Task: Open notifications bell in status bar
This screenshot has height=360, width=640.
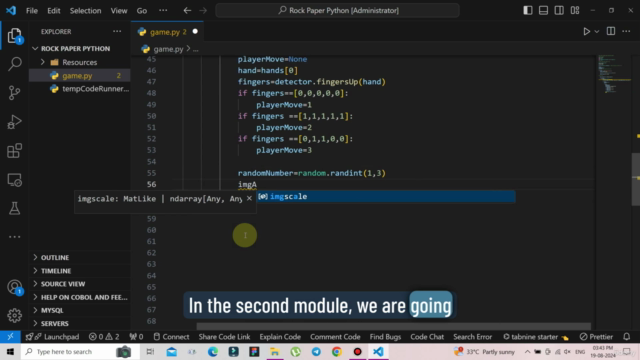Action: pos(627,337)
